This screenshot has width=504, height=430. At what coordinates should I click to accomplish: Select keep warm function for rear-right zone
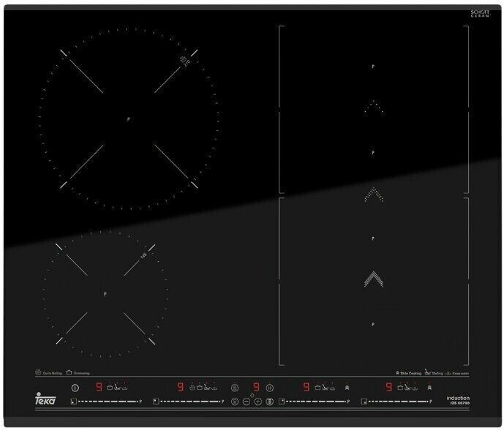332,388
